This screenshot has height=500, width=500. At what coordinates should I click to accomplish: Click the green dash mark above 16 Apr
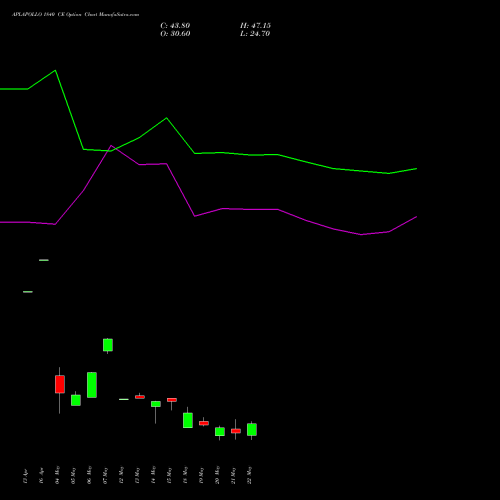click(44, 260)
